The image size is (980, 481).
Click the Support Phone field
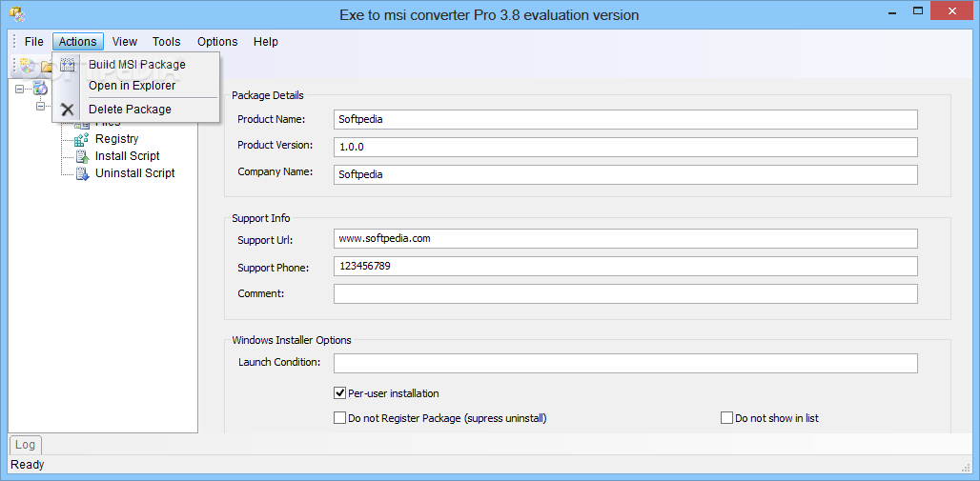[x=625, y=266]
